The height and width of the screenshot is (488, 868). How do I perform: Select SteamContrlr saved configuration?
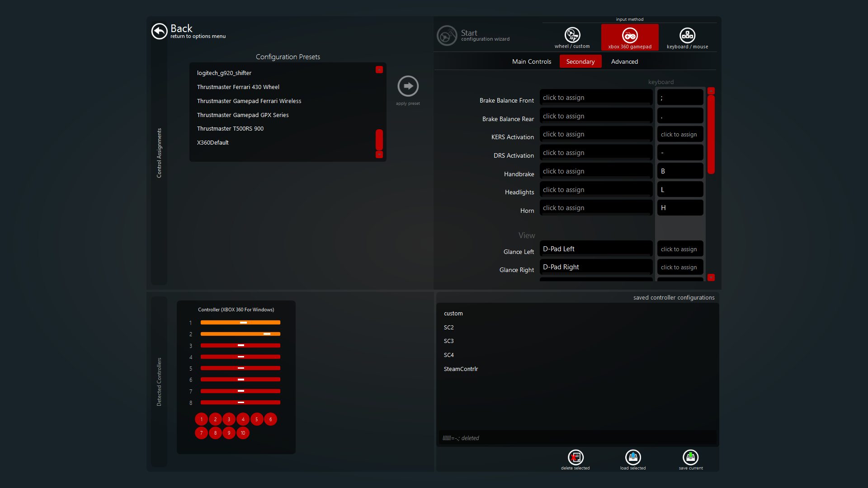pos(461,369)
